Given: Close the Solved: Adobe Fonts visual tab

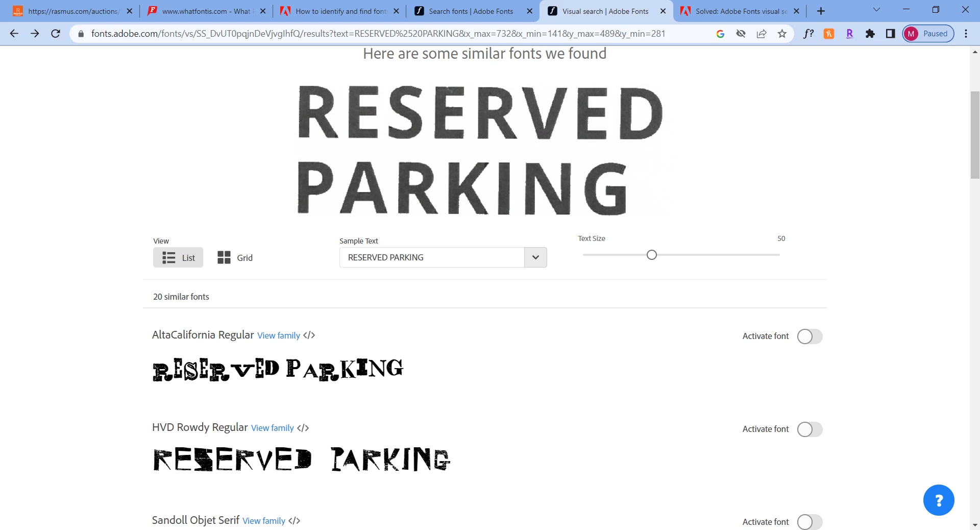Looking at the screenshot, I should pyautogui.click(x=796, y=11).
